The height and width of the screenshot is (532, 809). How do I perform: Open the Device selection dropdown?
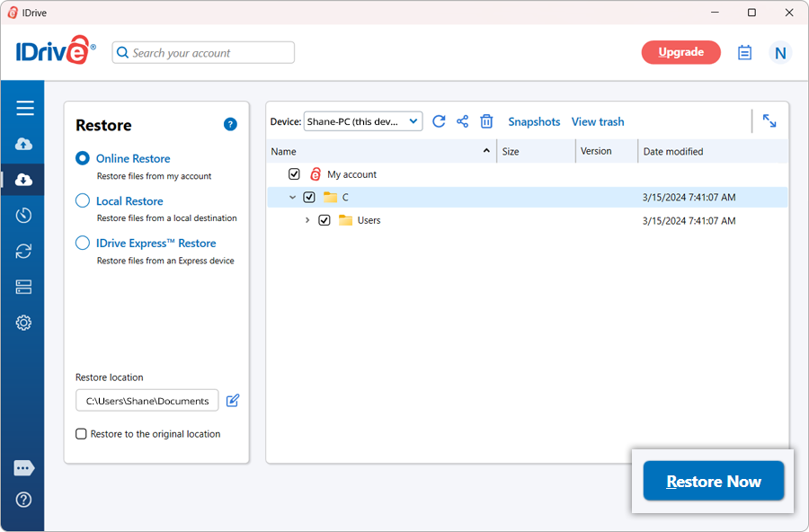363,121
